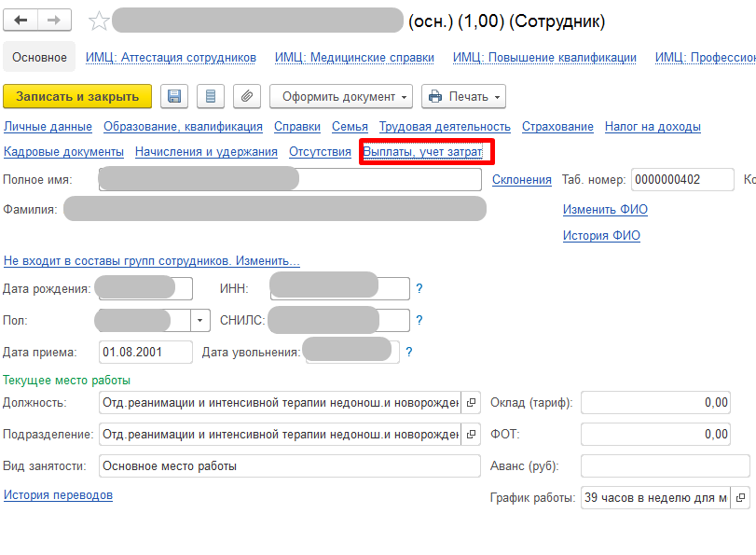Screen dimensions: 756x555
Task: Click the question mark next to СНИЛС
Action: click(x=419, y=321)
